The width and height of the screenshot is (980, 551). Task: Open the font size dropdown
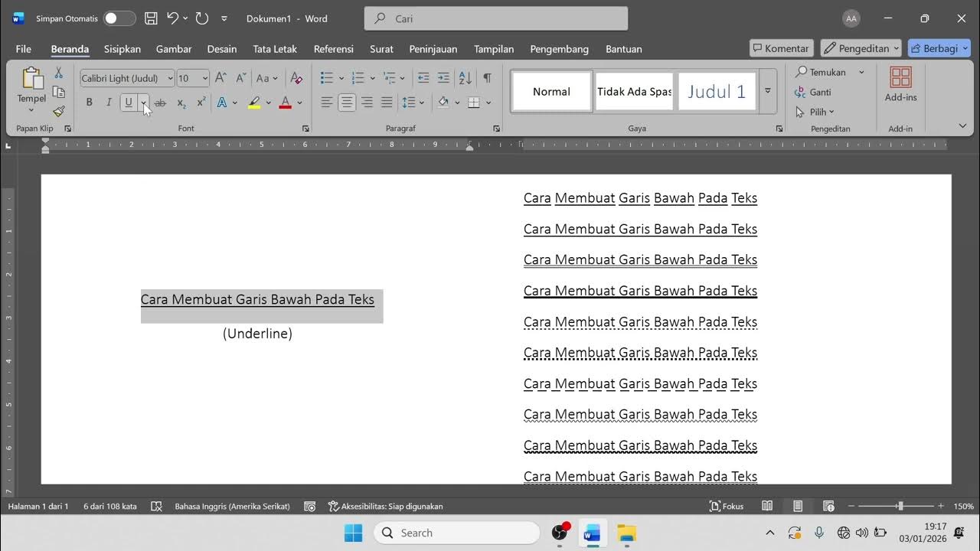[204, 78]
